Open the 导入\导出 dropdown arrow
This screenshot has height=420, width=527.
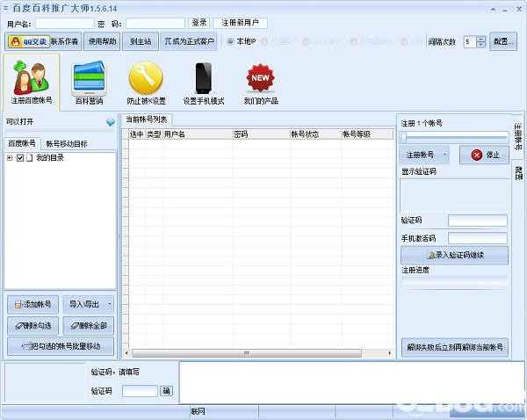[110, 304]
